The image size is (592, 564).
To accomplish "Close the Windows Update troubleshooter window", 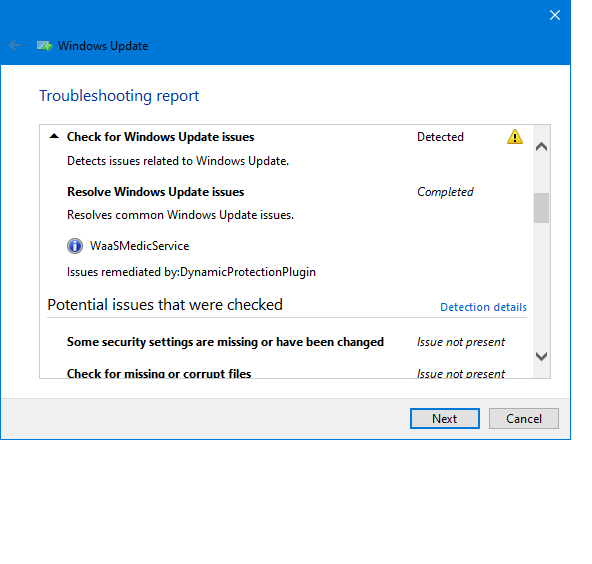I will pos(555,15).
